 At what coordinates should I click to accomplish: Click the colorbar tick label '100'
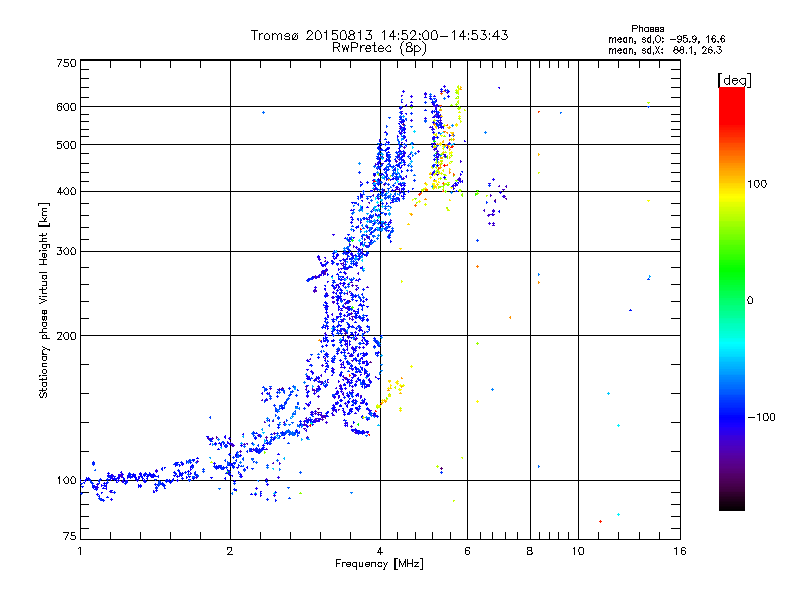[x=757, y=184]
